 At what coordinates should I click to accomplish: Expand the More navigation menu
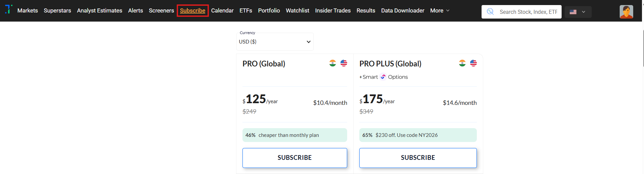point(440,10)
